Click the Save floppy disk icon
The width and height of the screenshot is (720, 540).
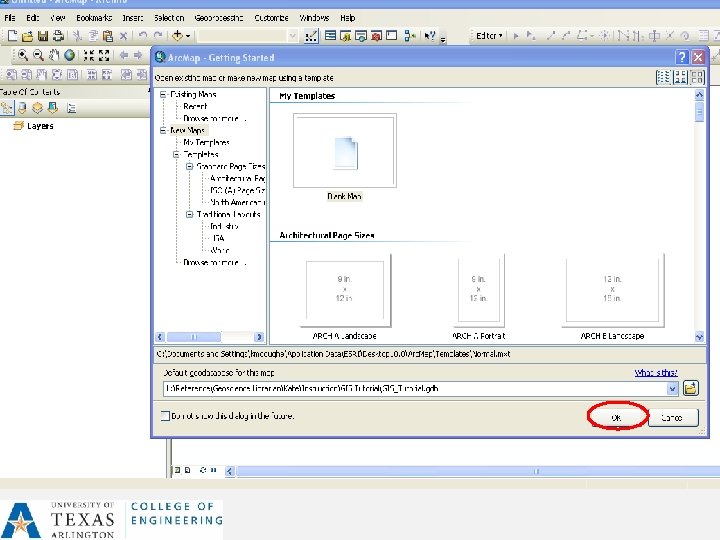click(43, 36)
